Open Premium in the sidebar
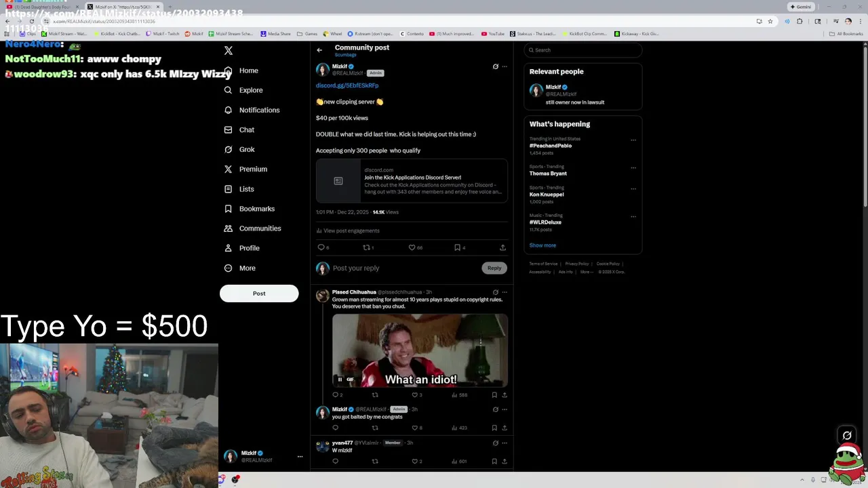 coord(245,169)
